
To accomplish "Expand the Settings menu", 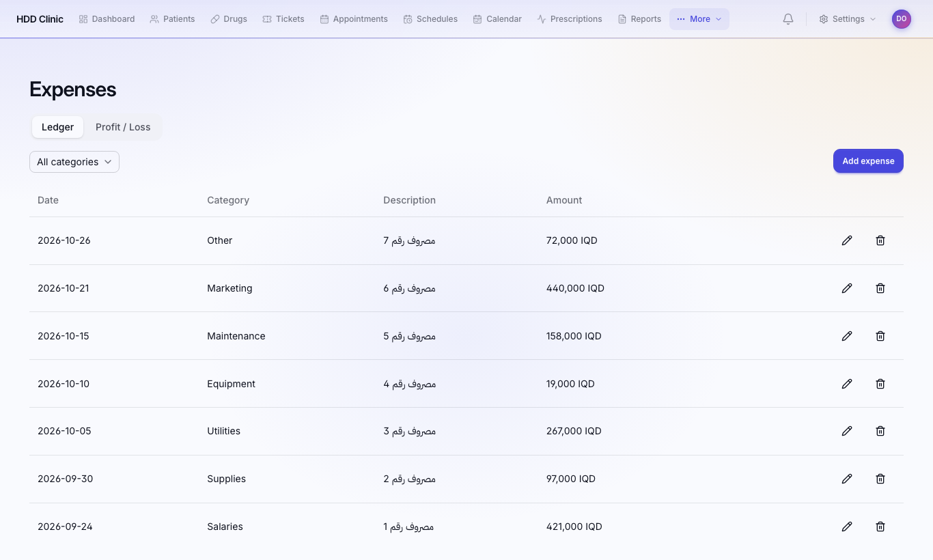I will (847, 19).
